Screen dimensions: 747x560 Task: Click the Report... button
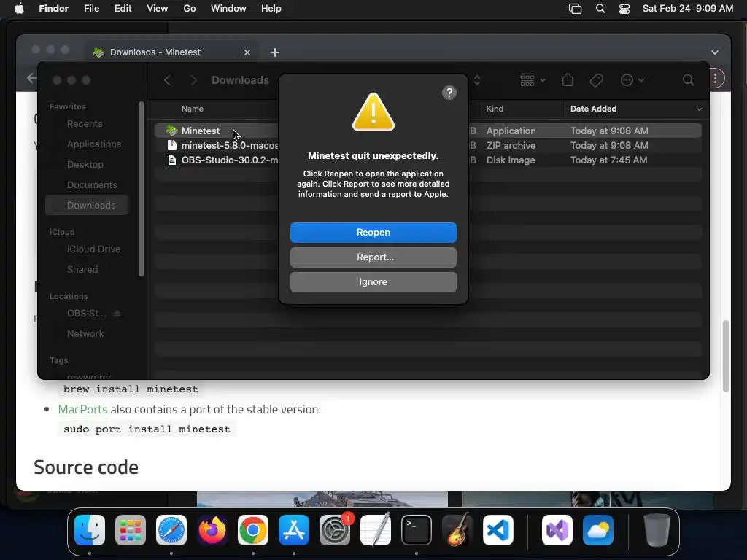click(373, 257)
